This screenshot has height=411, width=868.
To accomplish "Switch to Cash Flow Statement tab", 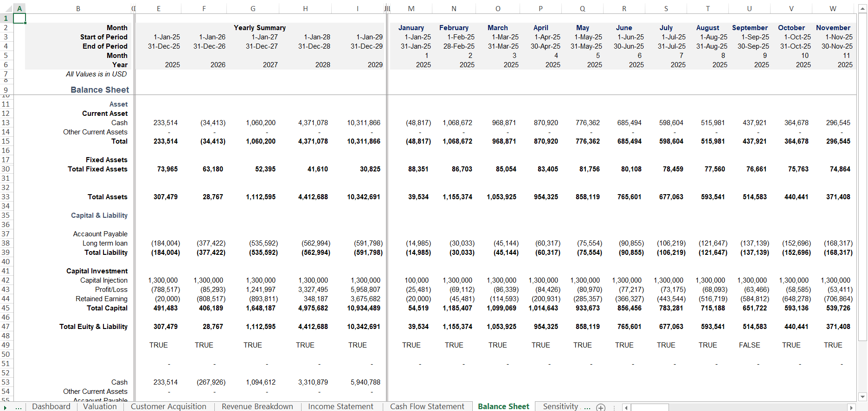I will point(427,406).
